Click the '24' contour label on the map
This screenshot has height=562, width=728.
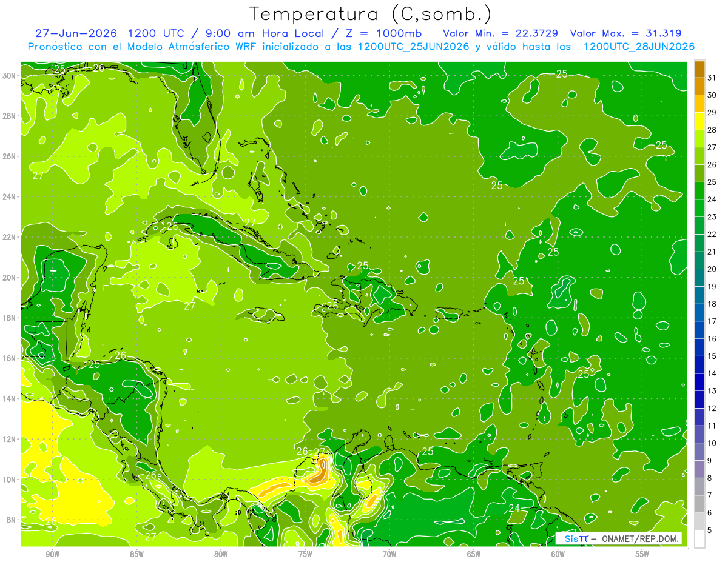tap(514, 508)
